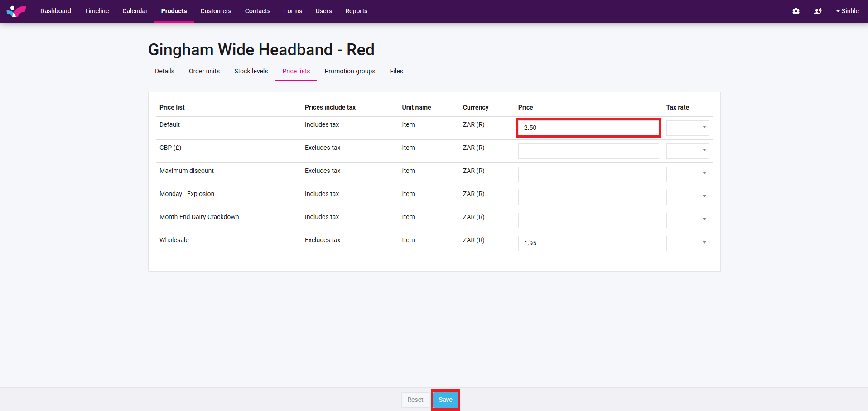Viewport: 868px width, 411px height.
Task: Click the Default price input field
Action: (588, 128)
